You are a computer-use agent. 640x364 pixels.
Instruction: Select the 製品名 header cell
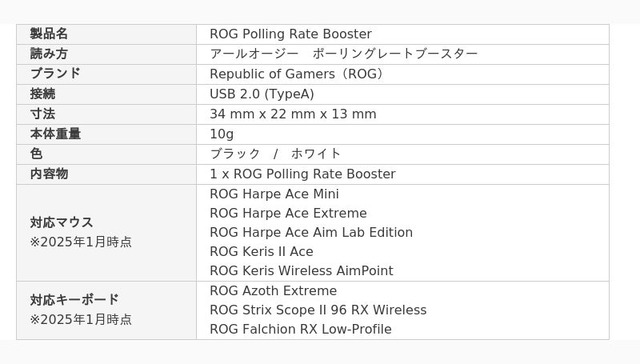point(106,34)
